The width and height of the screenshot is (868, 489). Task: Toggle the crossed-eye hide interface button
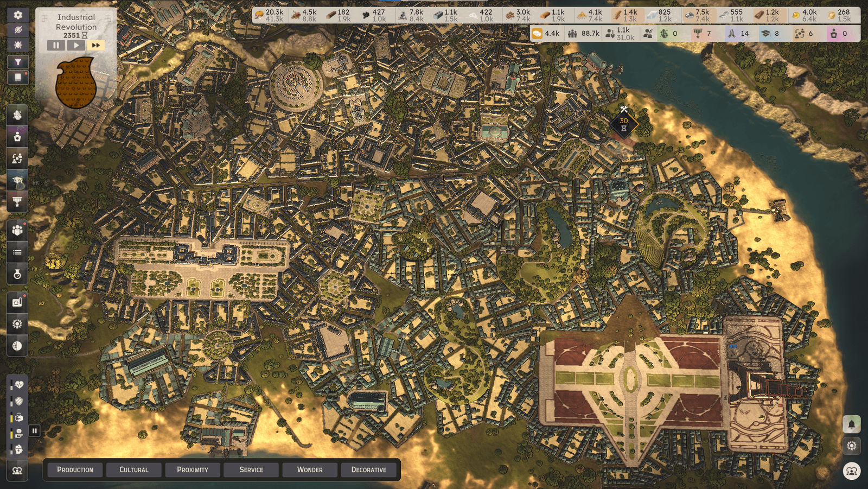(x=18, y=30)
